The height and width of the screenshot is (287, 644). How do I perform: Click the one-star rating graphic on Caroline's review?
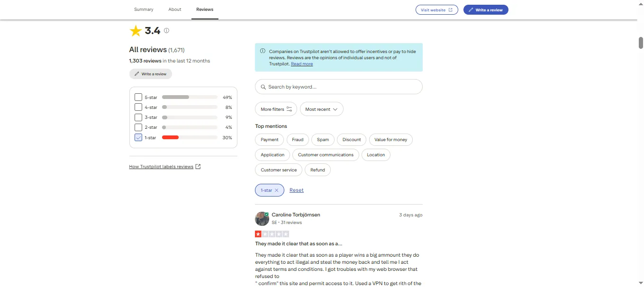(x=272, y=234)
